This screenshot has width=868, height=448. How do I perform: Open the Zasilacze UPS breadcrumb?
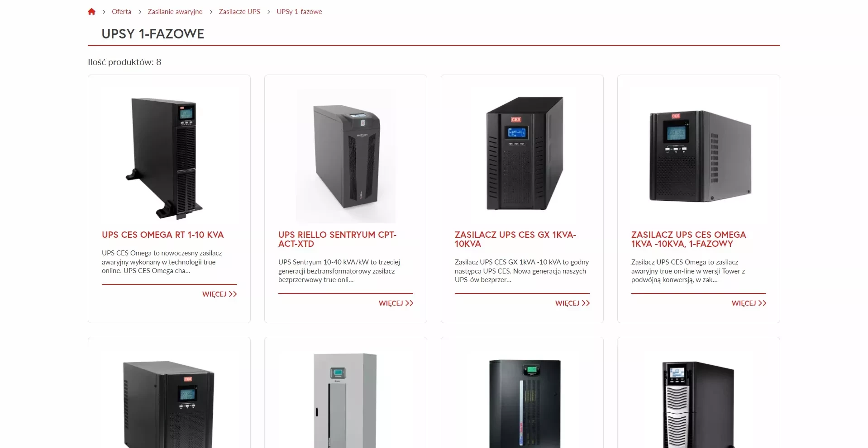pos(239,12)
